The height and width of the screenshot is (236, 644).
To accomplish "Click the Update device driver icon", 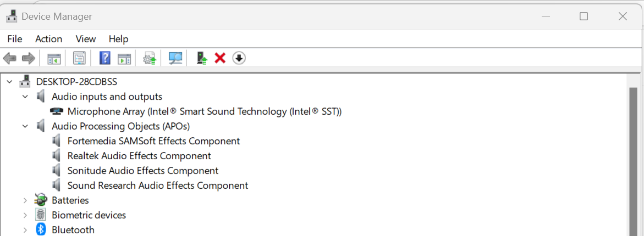I will 150,58.
